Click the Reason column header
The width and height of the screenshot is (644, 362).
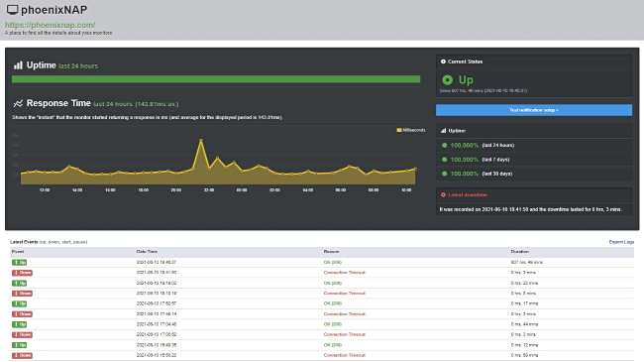click(332, 251)
